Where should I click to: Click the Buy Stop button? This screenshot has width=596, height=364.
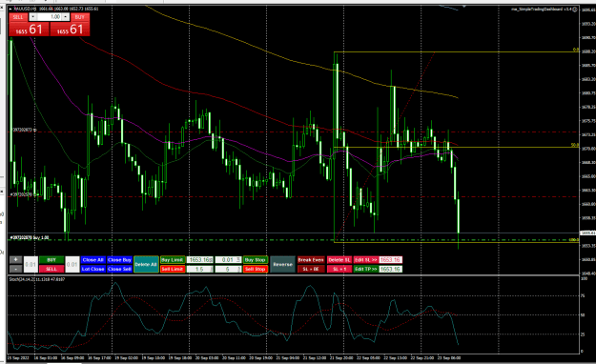click(x=255, y=260)
